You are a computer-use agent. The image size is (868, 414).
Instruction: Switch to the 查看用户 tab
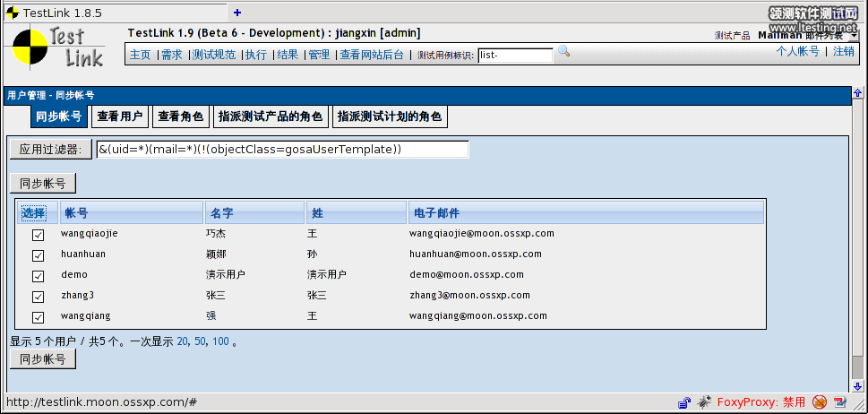120,116
